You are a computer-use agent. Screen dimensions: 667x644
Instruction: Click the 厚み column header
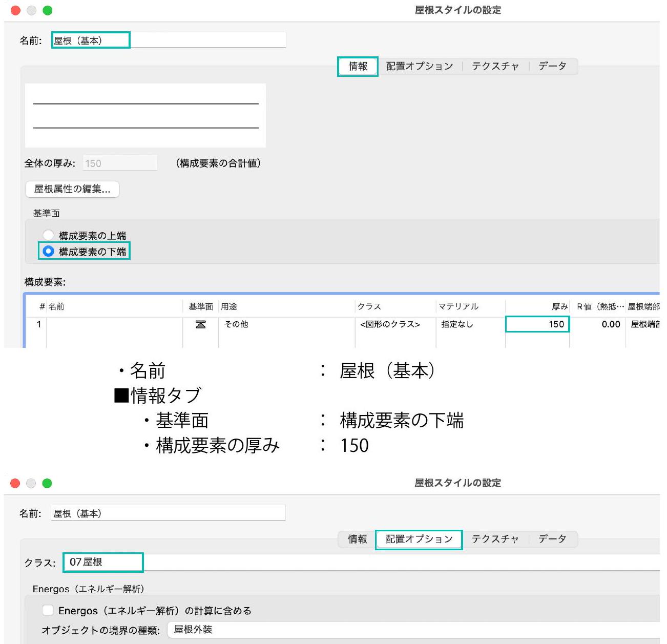[x=537, y=306]
